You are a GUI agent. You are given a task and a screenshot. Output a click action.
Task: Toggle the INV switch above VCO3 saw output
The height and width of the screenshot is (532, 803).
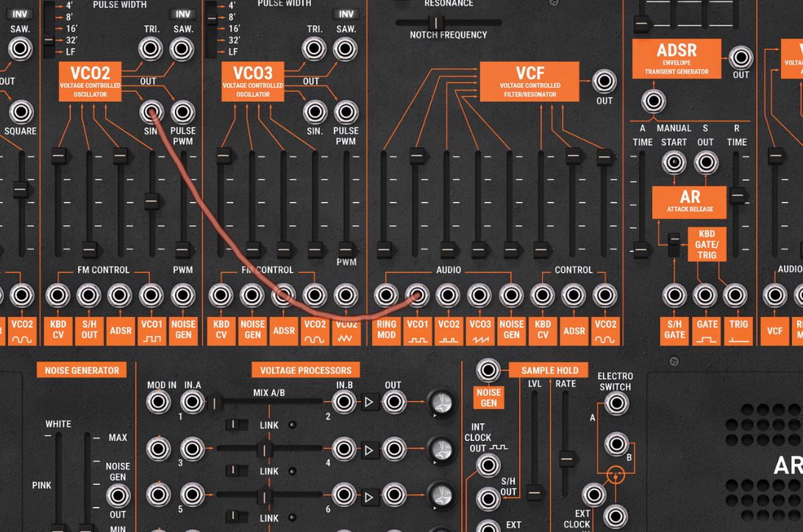(345, 12)
